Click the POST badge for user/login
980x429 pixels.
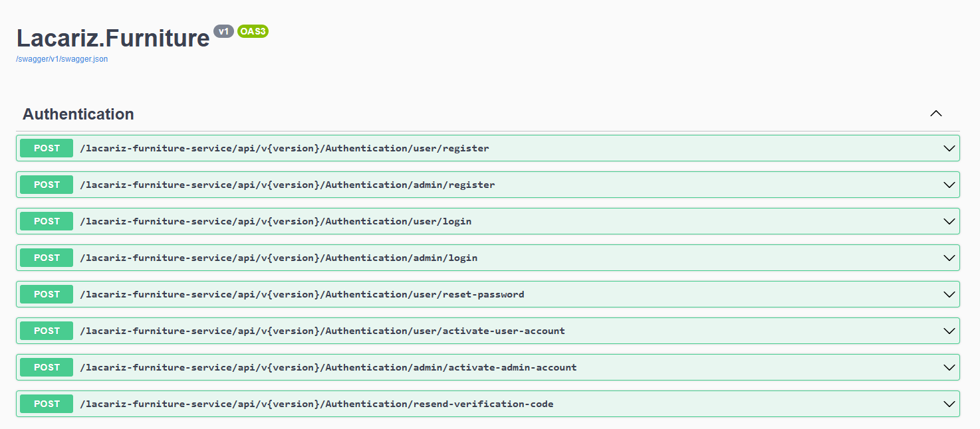tap(47, 221)
